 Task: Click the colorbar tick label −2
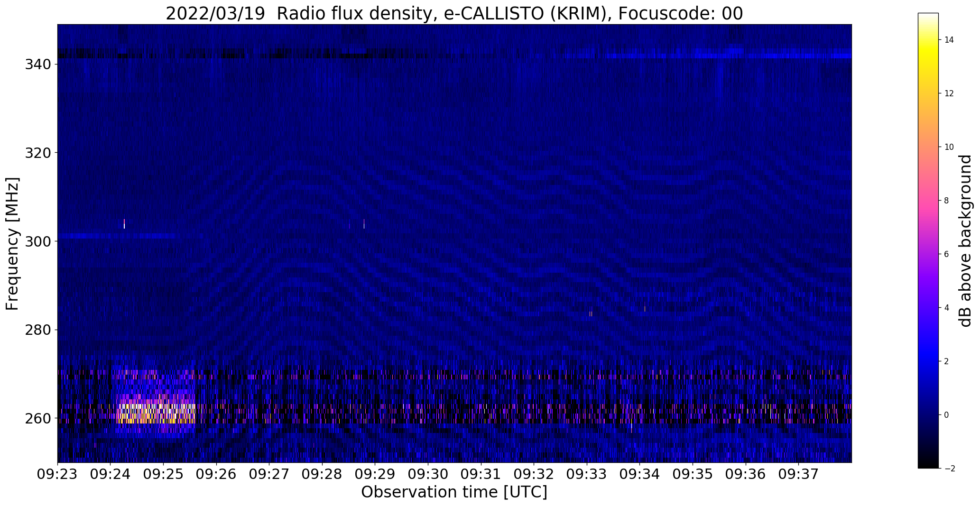[x=949, y=469]
